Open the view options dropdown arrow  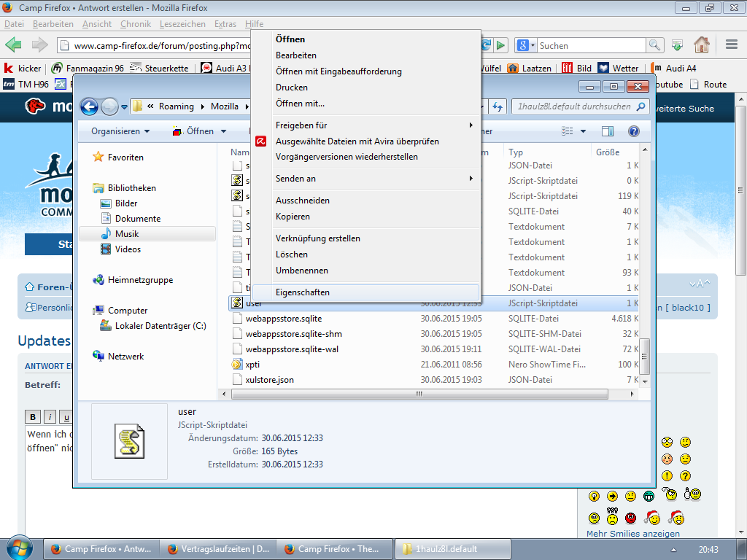583,131
